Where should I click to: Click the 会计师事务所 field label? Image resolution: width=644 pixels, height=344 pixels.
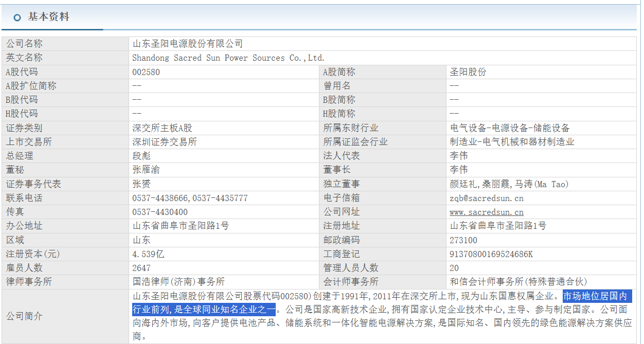[x=351, y=282]
